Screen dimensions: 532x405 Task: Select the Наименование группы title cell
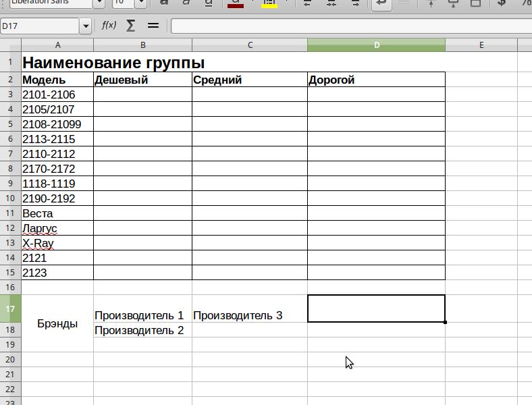click(x=113, y=63)
